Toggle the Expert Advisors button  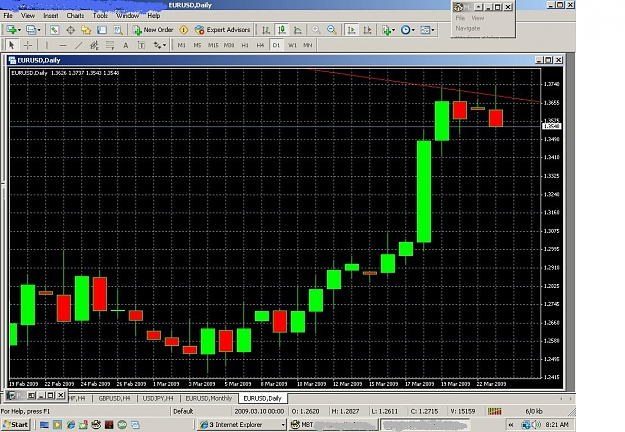click(222, 30)
